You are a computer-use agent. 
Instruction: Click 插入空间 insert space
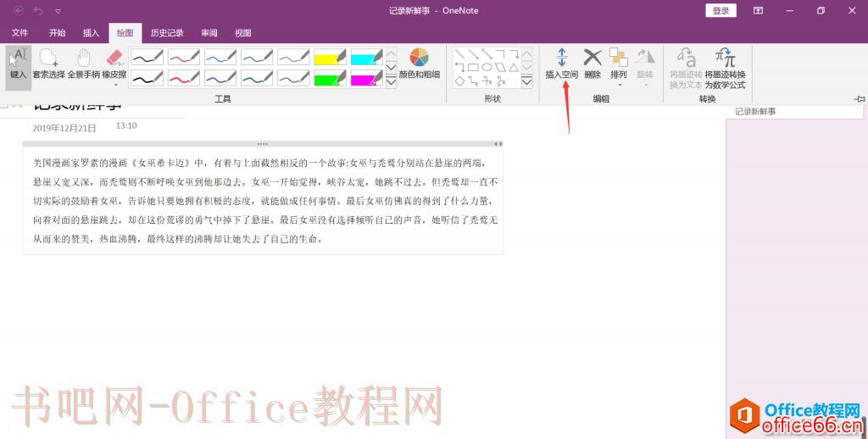click(x=561, y=64)
